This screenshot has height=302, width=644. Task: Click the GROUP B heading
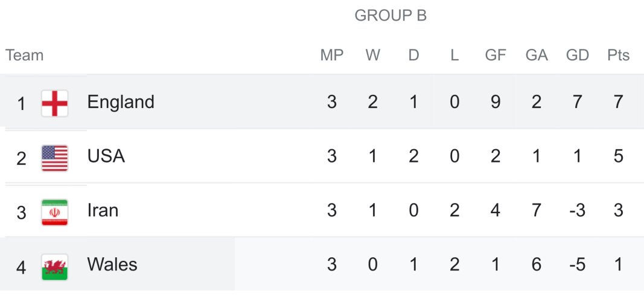[x=391, y=16]
